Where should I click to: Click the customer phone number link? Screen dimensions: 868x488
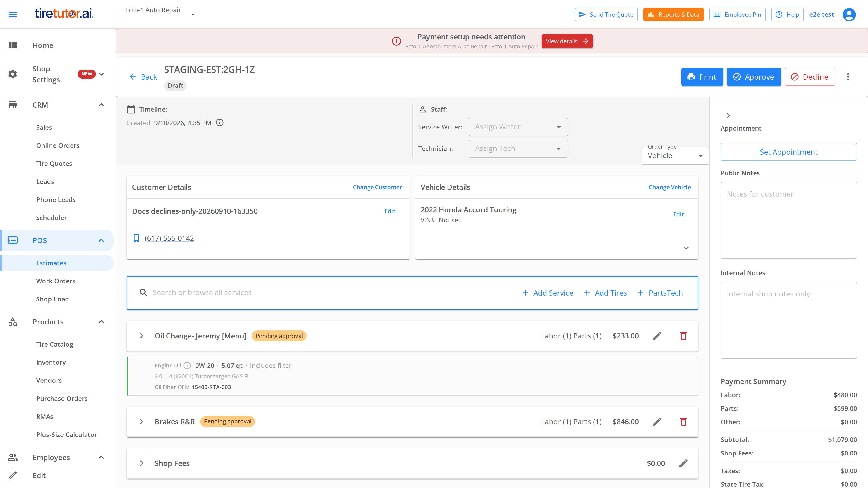169,238
